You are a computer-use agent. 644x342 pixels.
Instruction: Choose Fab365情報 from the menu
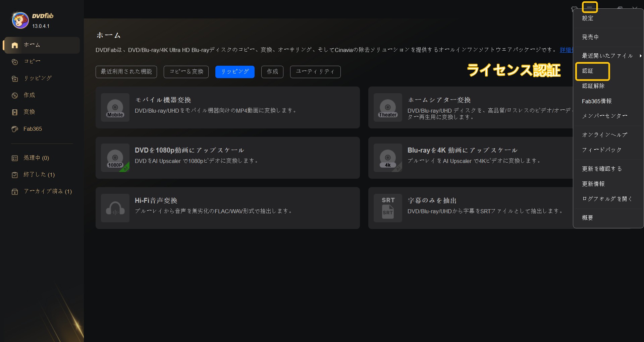pos(608,101)
